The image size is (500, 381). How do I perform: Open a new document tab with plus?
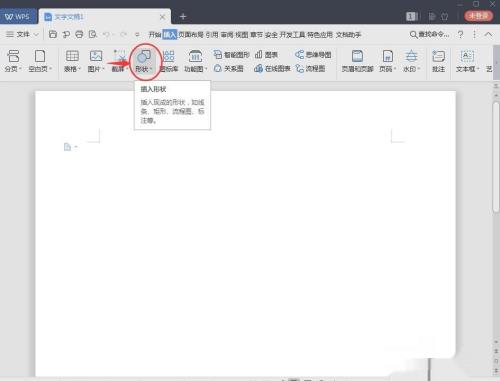click(x=183, y=16)
